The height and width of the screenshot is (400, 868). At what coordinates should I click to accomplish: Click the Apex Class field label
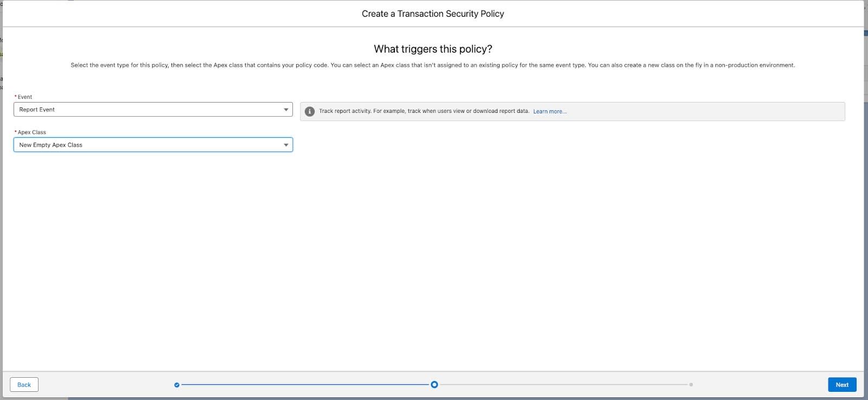31,132
